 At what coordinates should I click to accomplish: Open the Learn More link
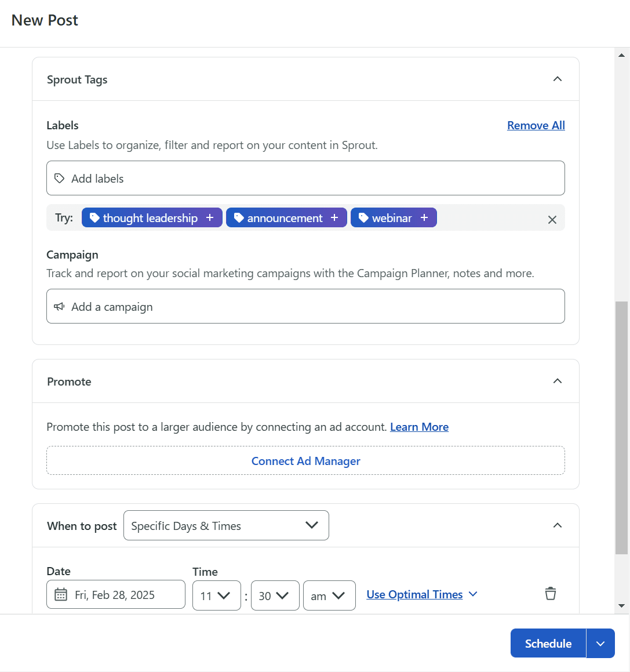coord(419,427)
